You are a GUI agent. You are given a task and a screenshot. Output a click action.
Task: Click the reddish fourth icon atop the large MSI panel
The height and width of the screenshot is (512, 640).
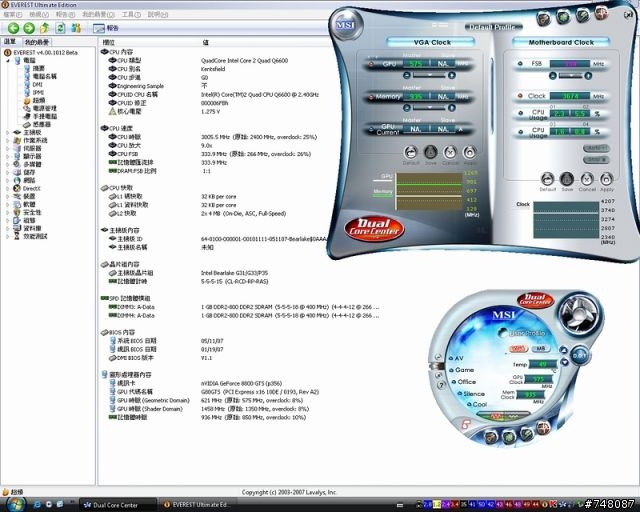(601, 13)
